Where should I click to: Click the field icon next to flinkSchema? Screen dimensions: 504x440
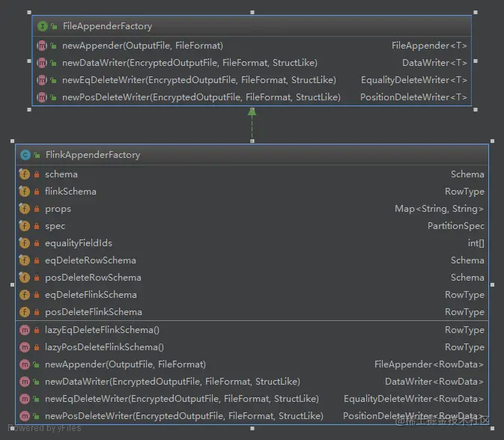tap(25, 192)
